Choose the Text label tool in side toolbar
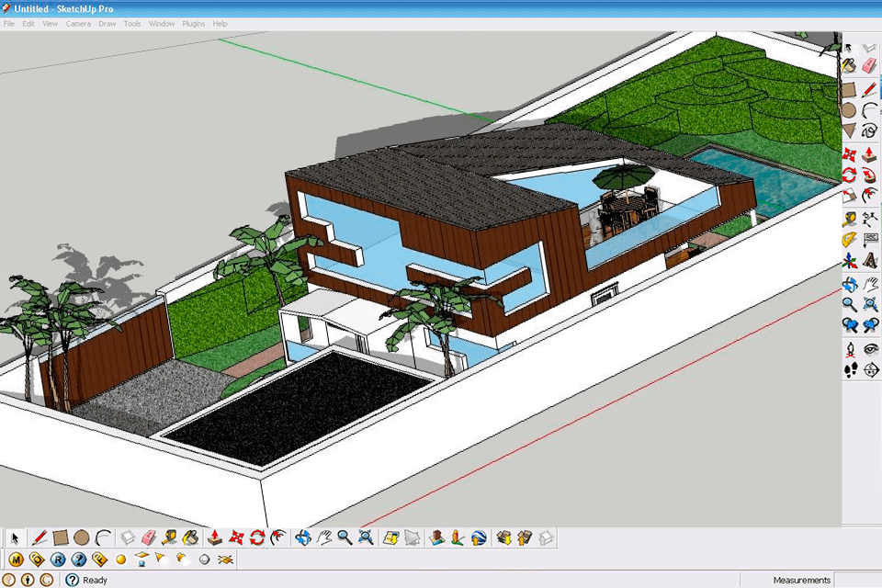Screen dimensions: 882x588 pyautogui.click(x=870, y=240)
